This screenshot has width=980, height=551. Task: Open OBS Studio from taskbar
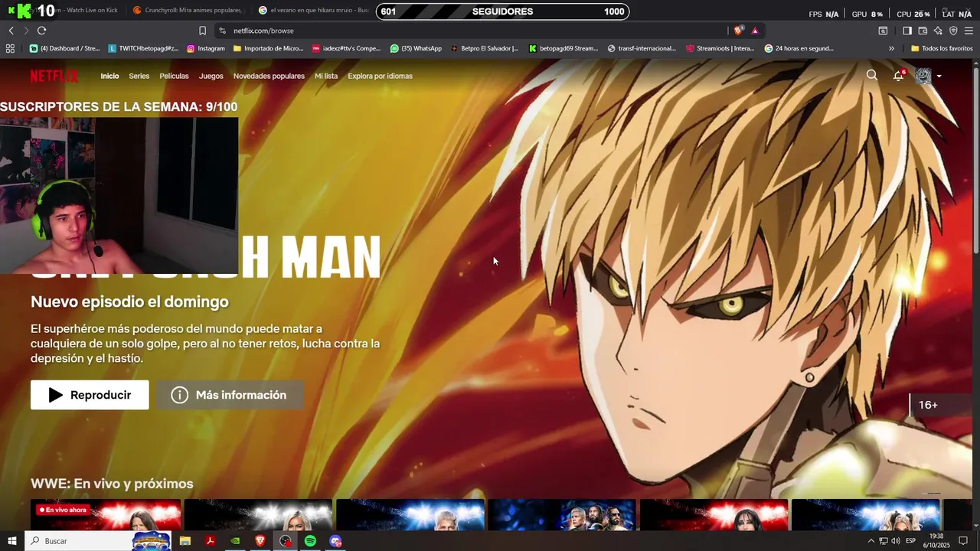[286, 541]
